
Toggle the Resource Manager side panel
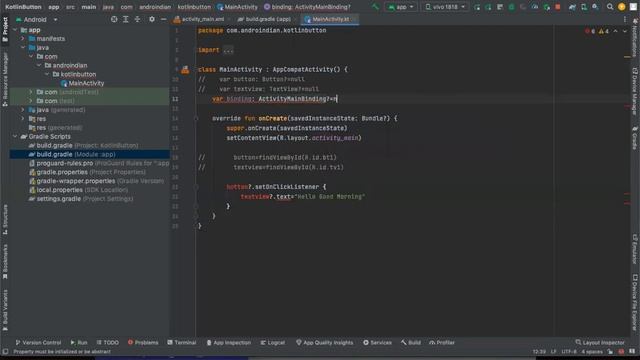[x=5, y=80]
